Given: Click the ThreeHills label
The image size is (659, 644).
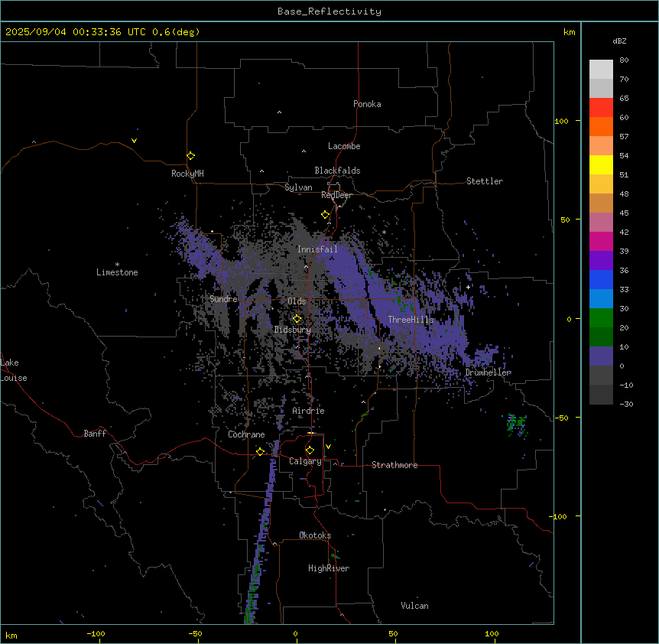Looking at the screenshot, I should (411, 320).
